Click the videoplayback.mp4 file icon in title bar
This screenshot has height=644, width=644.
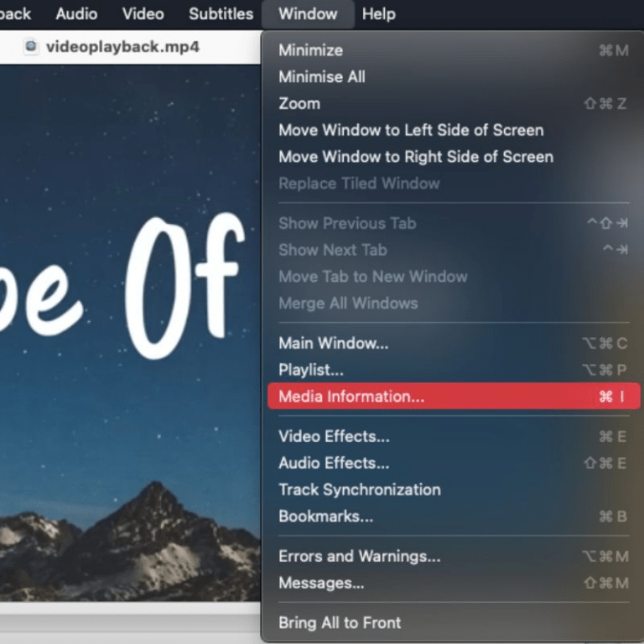click(31, 46)
